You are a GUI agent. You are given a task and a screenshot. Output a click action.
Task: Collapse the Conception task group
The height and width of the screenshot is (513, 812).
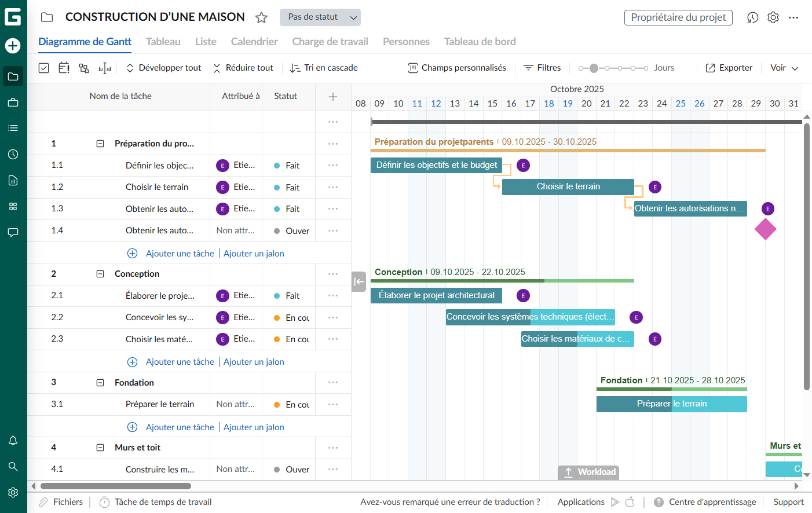click(100, 273)
